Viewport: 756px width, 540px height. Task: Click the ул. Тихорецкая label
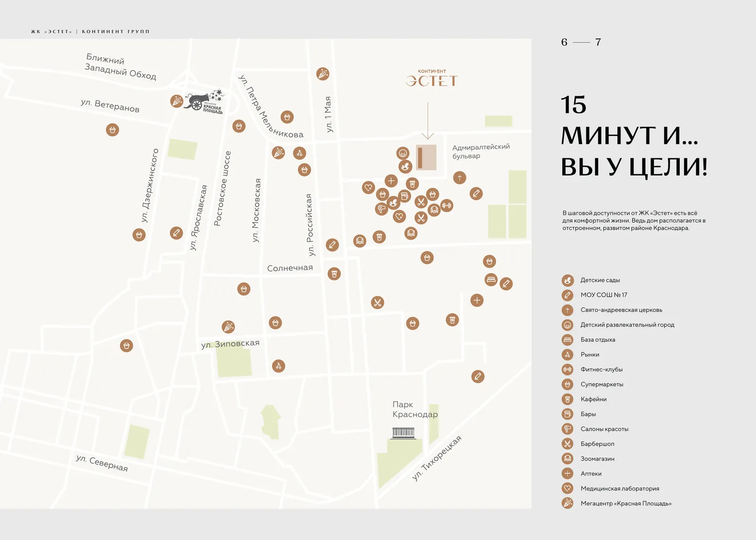click(437, 458)
